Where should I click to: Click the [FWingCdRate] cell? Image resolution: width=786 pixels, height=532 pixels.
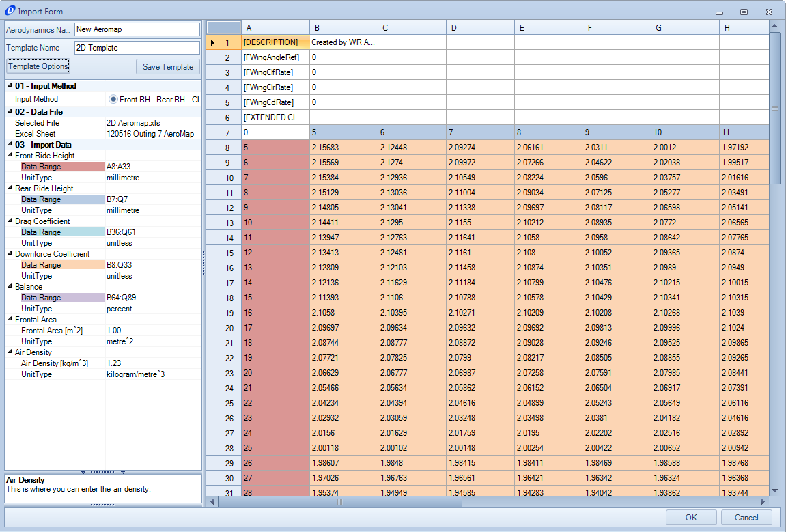(x=275, y=102)
